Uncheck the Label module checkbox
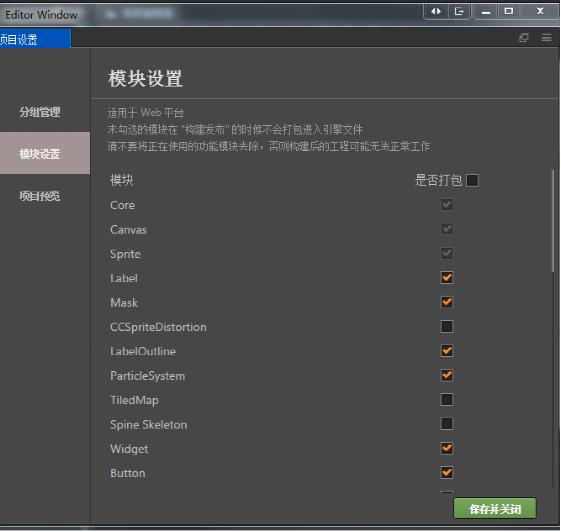The width and height of the screenshot is (561, 532). pyautogui.click(x=447, y=278)
